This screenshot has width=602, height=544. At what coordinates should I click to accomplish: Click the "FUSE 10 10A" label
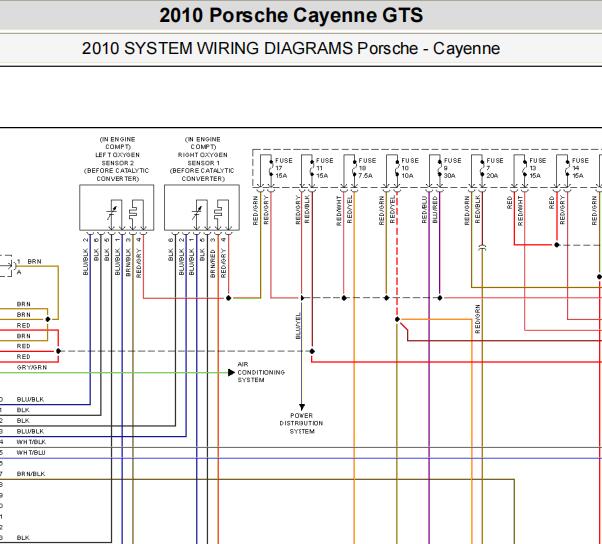[x=410, y=168]
